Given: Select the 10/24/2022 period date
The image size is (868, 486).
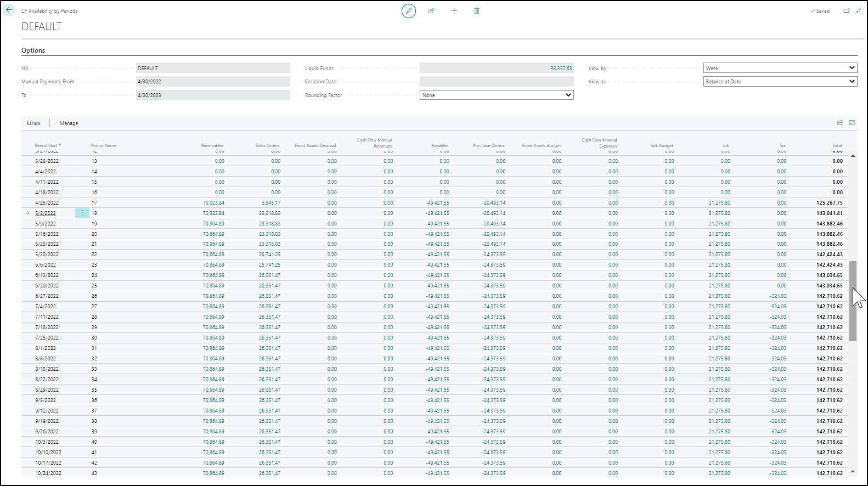Looking at the screenshot, I should (x=48, y=473).
